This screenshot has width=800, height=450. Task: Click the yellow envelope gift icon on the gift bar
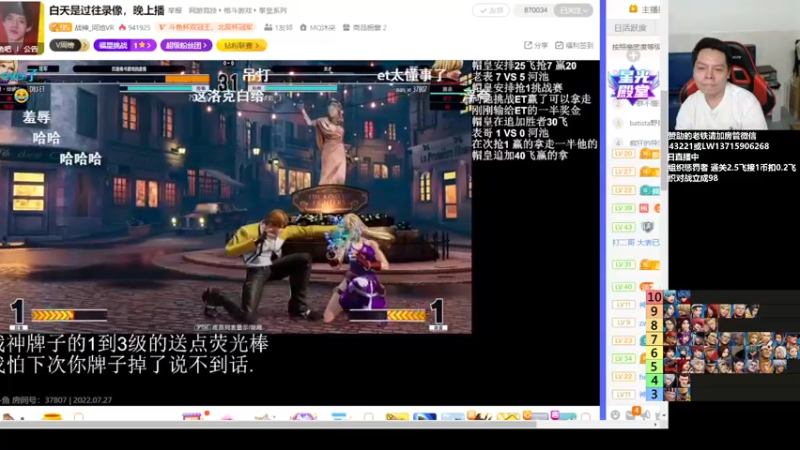click(x=508, y=416)
